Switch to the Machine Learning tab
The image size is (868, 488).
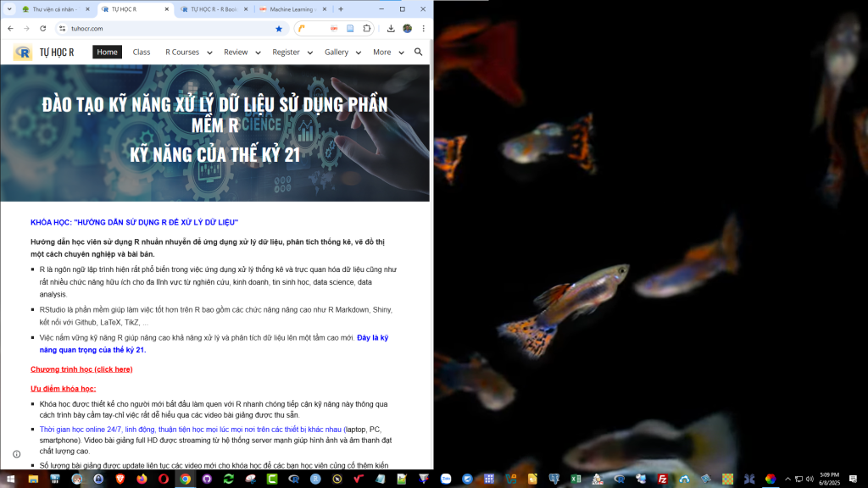(x=292, y=9)
